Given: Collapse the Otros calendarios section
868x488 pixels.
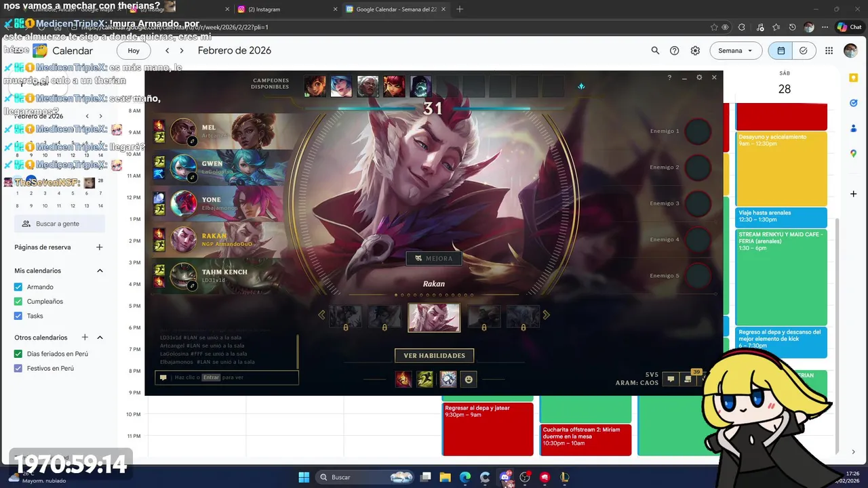Looking at the screenshot, I should (x=100, y=338).
